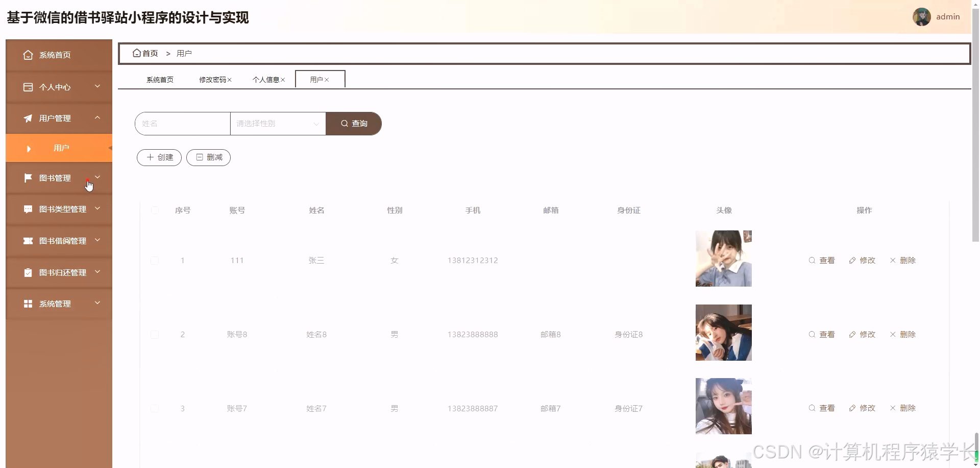980x468 pixels.
Task: Click 修改 link in 姓名7 row
Action: coord(862,408)
